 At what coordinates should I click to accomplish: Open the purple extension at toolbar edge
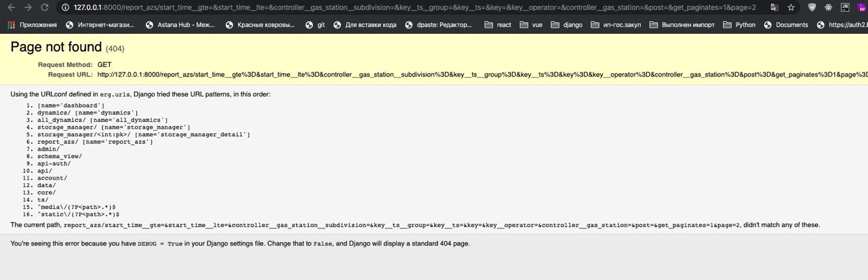click(x=862, y=7)
